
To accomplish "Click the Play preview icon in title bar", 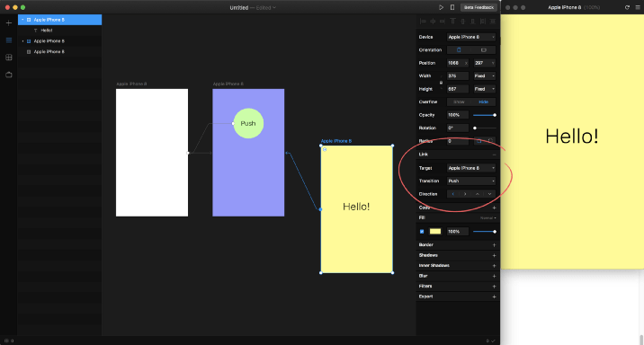I will coord(441,7).
